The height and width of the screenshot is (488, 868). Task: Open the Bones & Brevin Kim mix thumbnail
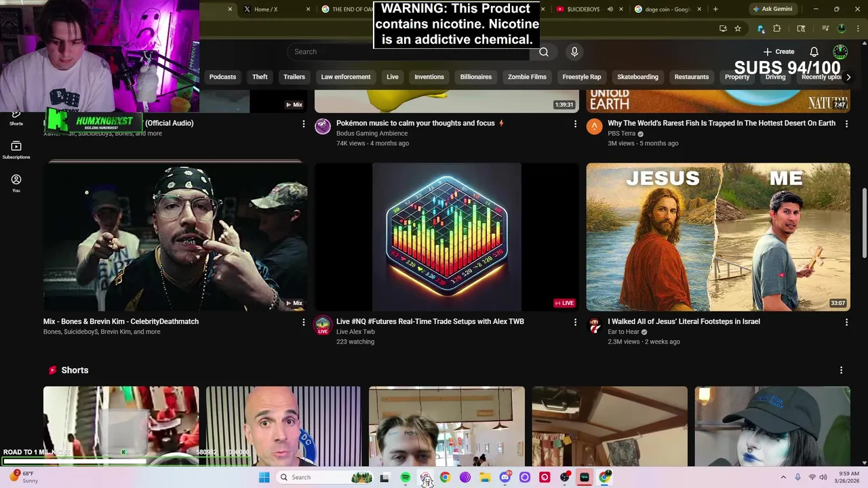tap(175, 237)
